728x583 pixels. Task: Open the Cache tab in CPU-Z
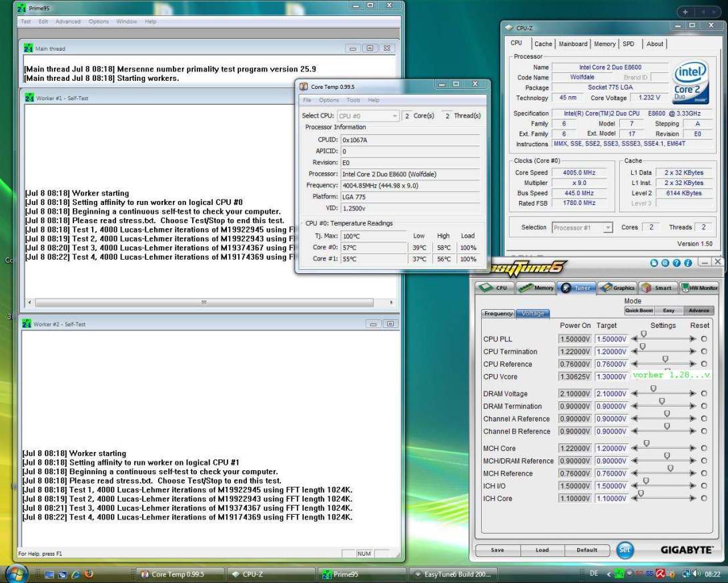click(x=542, y=43)
